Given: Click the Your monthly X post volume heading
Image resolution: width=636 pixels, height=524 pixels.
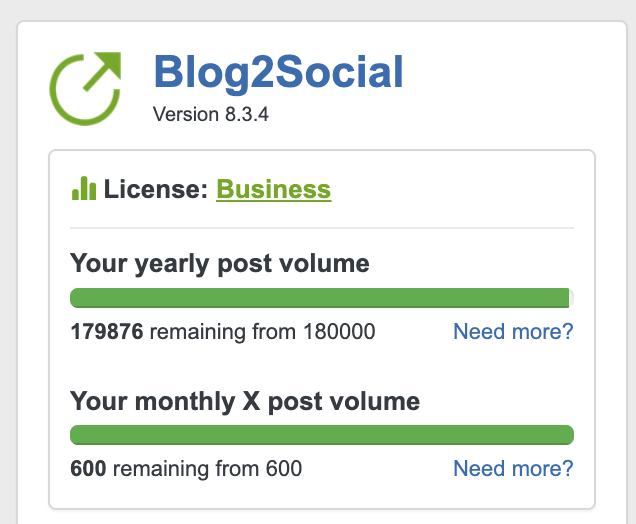Looking at the screenshot, I should [245, 402].
